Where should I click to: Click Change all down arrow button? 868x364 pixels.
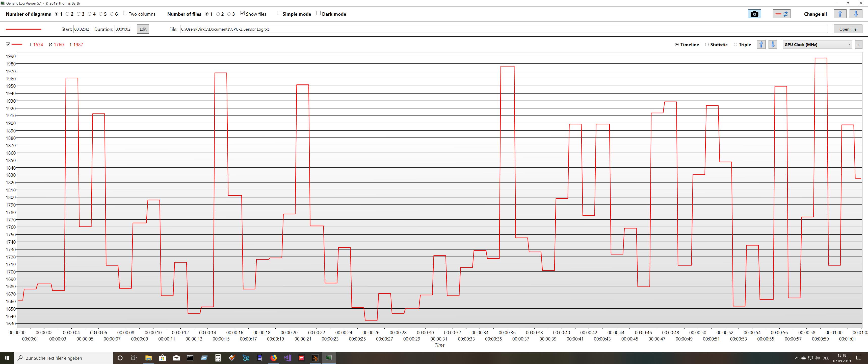click(856, 14)
